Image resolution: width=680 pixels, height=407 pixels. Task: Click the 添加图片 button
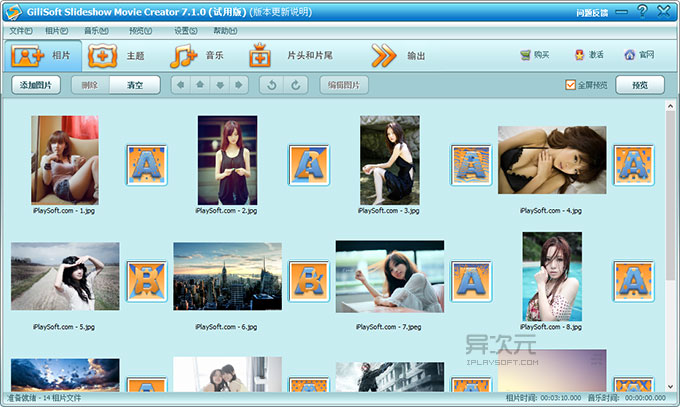(x=36, y=85)
